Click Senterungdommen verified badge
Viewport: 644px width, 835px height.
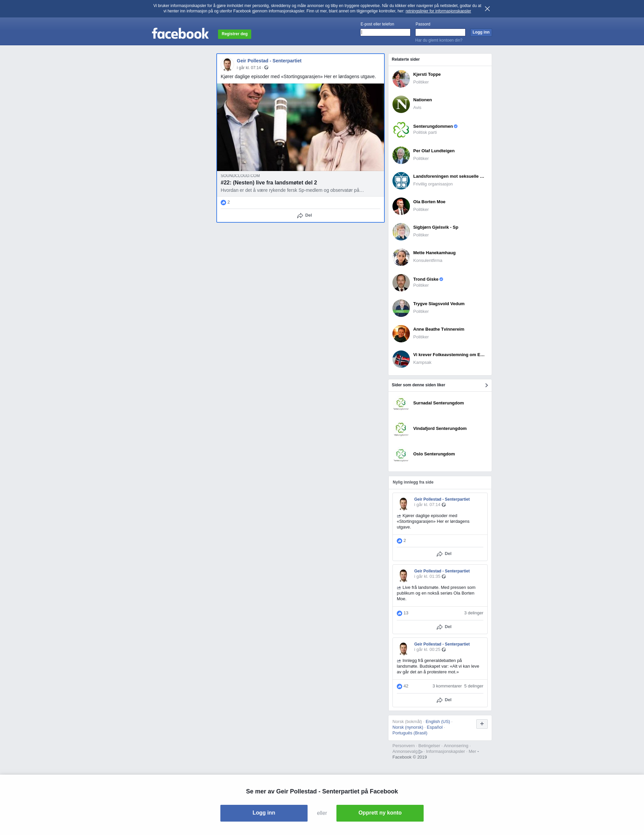pos(455,126)
